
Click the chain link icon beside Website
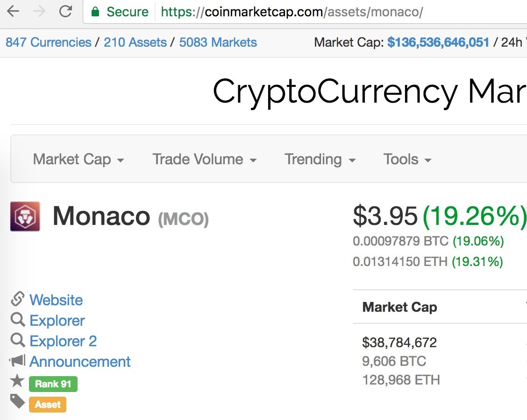point(17,299)
